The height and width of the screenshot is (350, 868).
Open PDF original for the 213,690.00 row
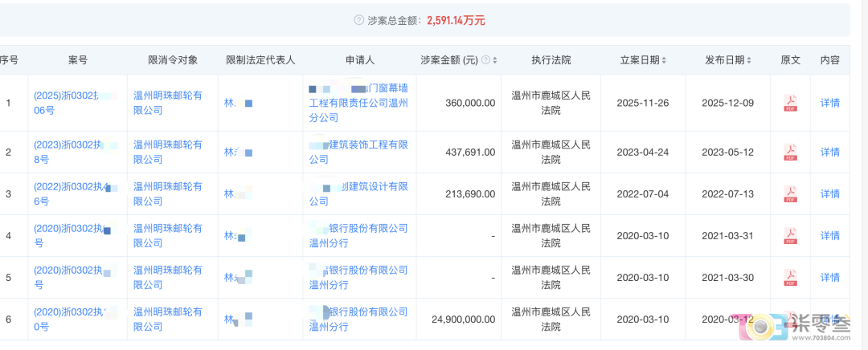coord(791,194)
